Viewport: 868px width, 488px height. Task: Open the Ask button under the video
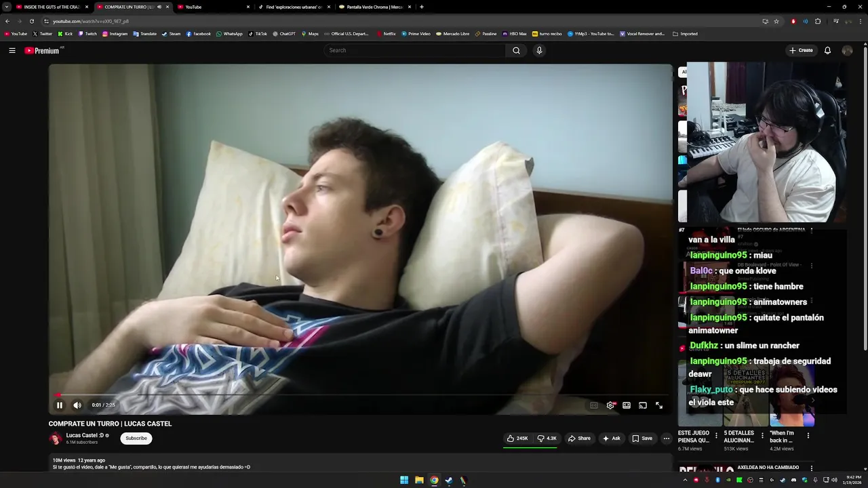pos(611,439)
